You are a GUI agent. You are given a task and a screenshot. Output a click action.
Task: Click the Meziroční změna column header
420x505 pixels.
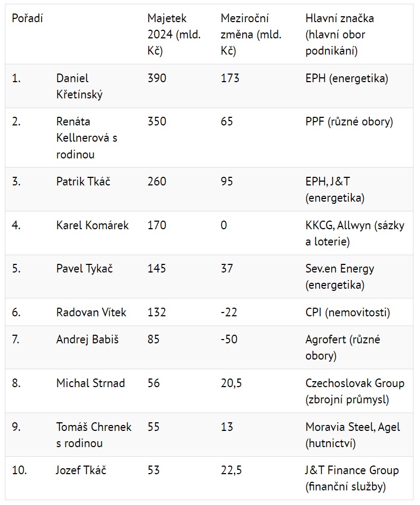pyautogui.click(x=251, y=35)
